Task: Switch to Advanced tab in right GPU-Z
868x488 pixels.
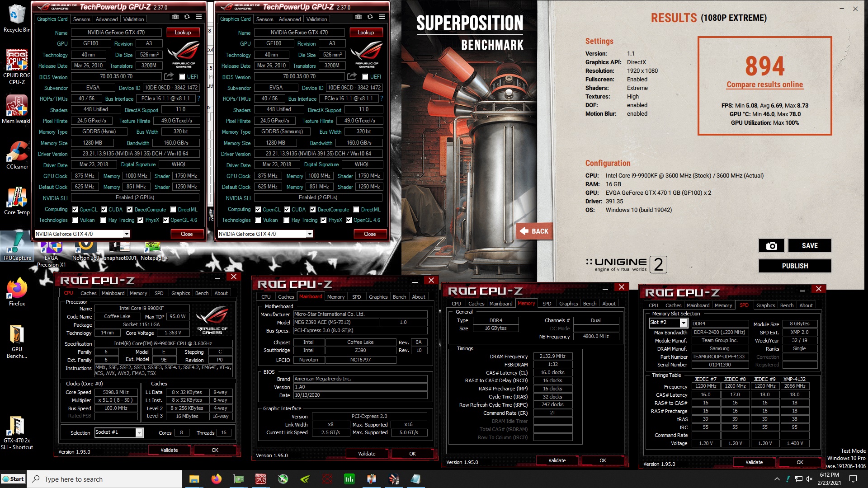Action: click(x=290, y=19)
